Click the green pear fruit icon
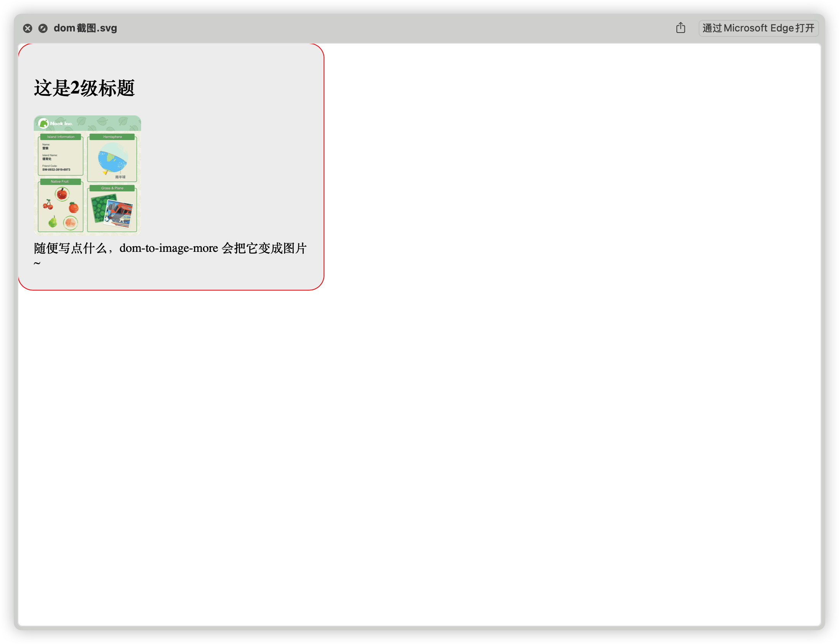The height and width of the screenshot is (644, 839). (x=53, y=222)
